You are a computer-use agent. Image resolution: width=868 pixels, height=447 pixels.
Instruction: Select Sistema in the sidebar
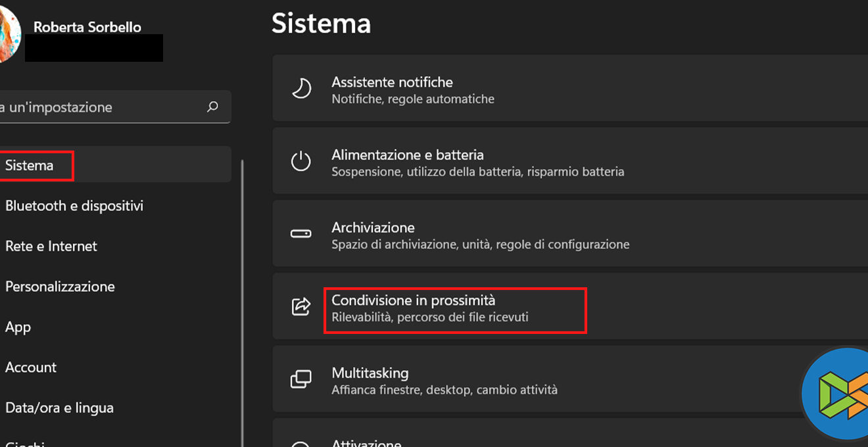(30, 165)
